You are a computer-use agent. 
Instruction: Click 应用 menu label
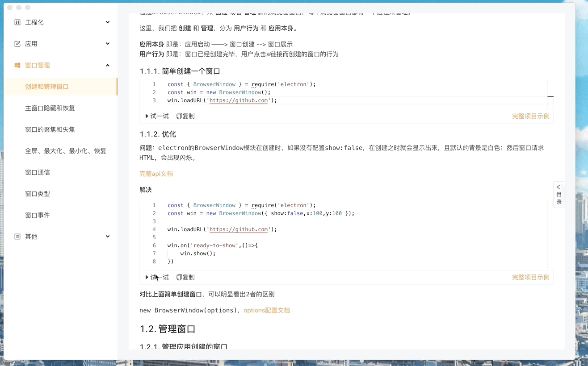[x=31, y=44]
